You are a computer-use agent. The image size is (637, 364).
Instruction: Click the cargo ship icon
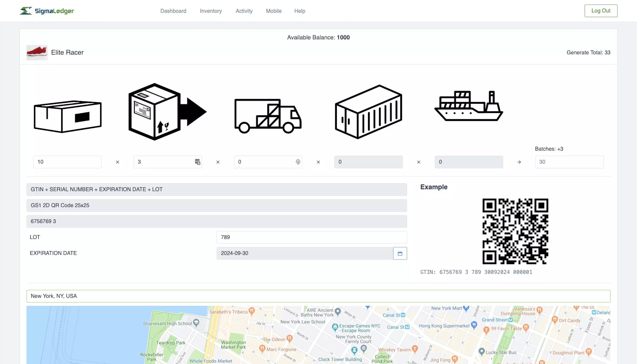[x=468, y=106]
